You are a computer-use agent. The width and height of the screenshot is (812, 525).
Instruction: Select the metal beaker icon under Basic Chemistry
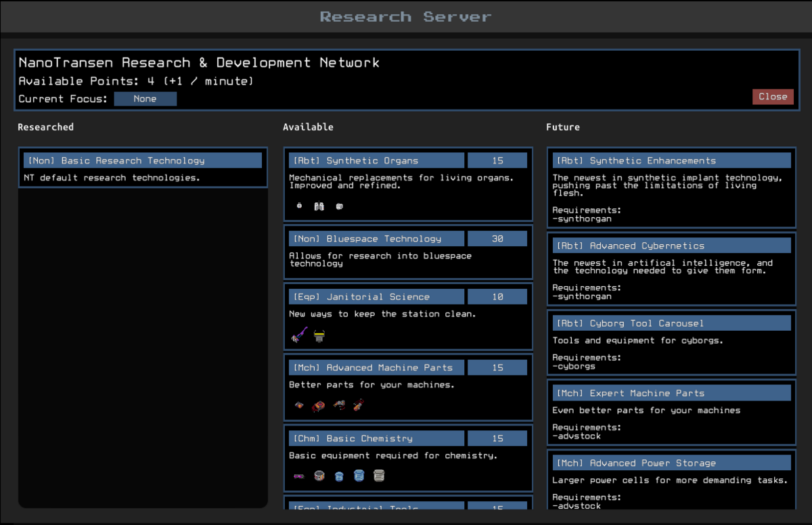click(379, 476)
